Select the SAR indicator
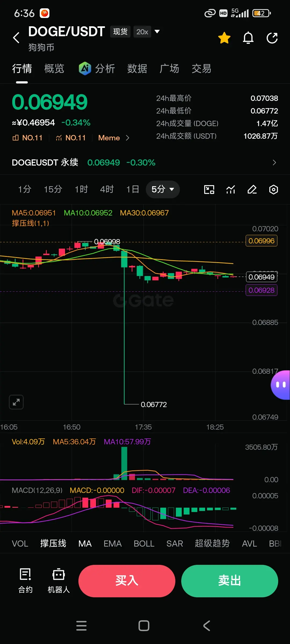 point(175,544)
